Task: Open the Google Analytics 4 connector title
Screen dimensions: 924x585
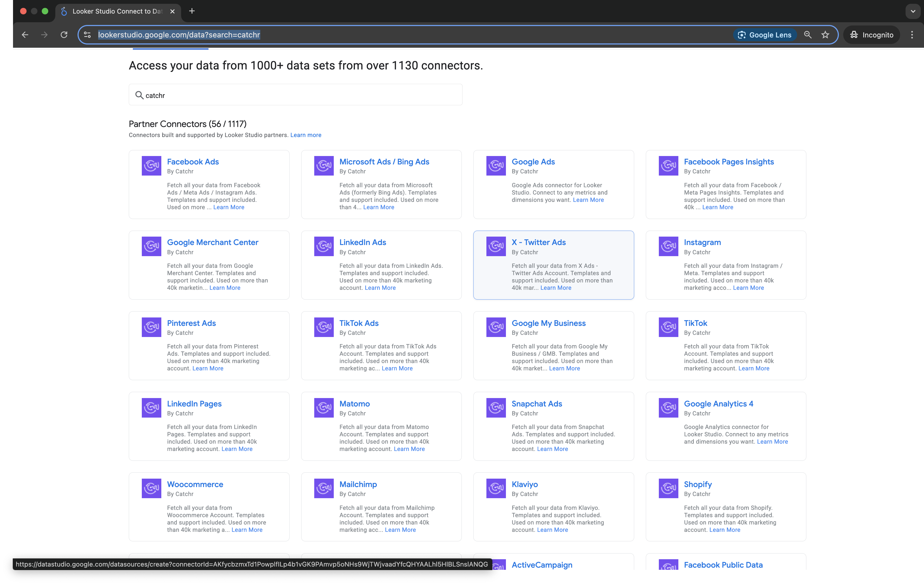Action: tap(718, 404)
